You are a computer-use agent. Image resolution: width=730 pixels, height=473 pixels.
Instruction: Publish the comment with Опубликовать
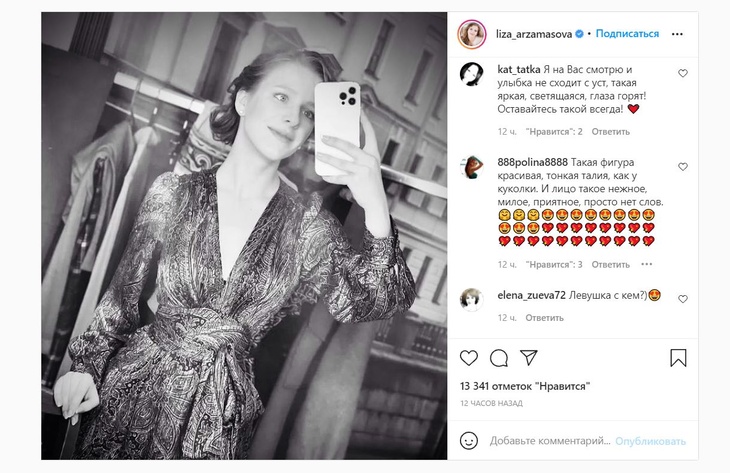650,441
